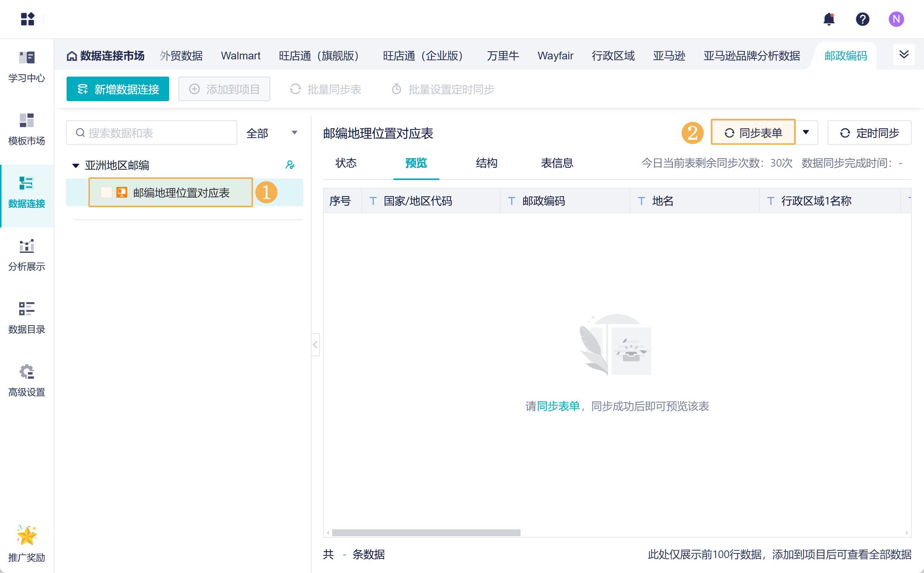Image resolution: width=924 pixels, height=573 pixels.
Task: Open the app grid logo icon
Action: (x=28, y=19)
